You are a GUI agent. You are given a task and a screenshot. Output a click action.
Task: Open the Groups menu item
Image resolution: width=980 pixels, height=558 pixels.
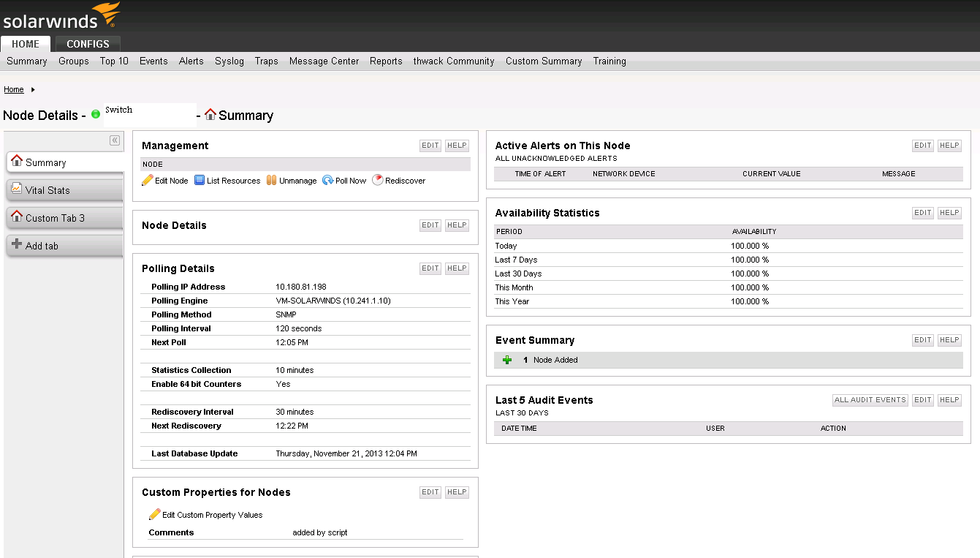(x=74, y=61)
